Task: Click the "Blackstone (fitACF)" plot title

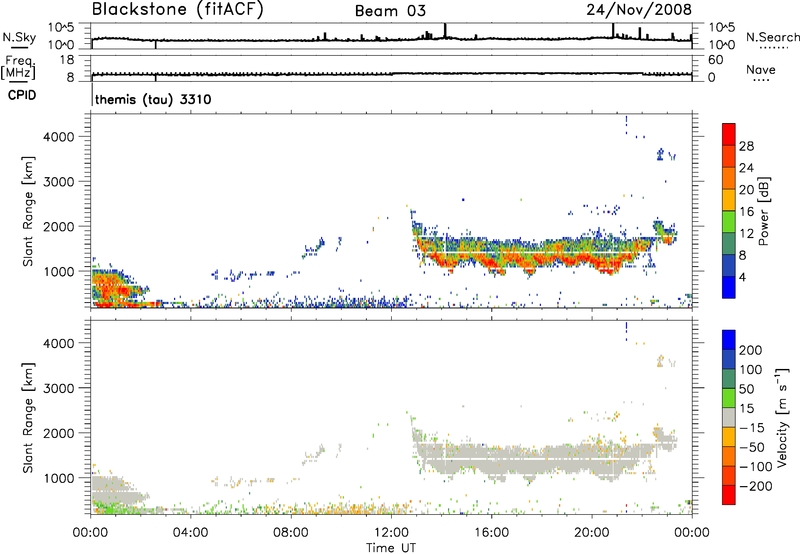Action: click(178, 10)
